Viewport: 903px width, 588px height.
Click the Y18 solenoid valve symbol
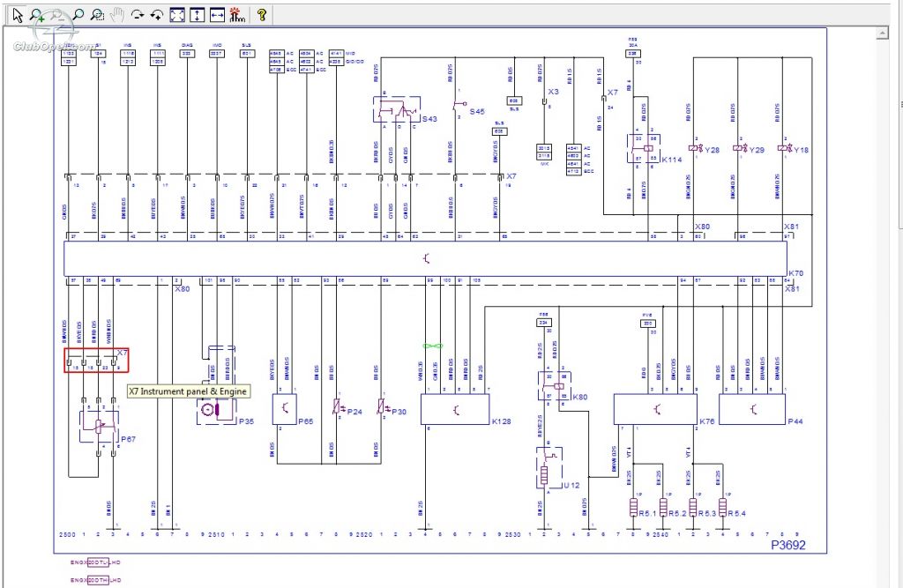784,149
